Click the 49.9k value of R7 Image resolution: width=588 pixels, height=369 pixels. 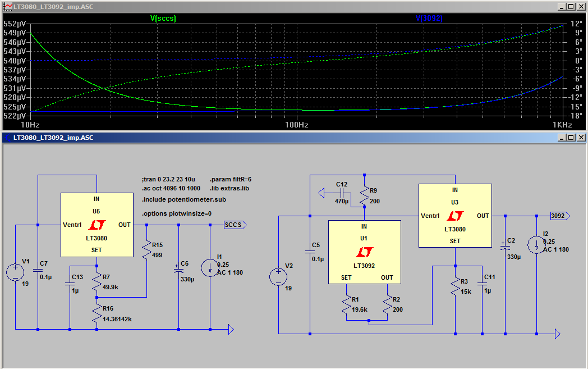(110, 287)
